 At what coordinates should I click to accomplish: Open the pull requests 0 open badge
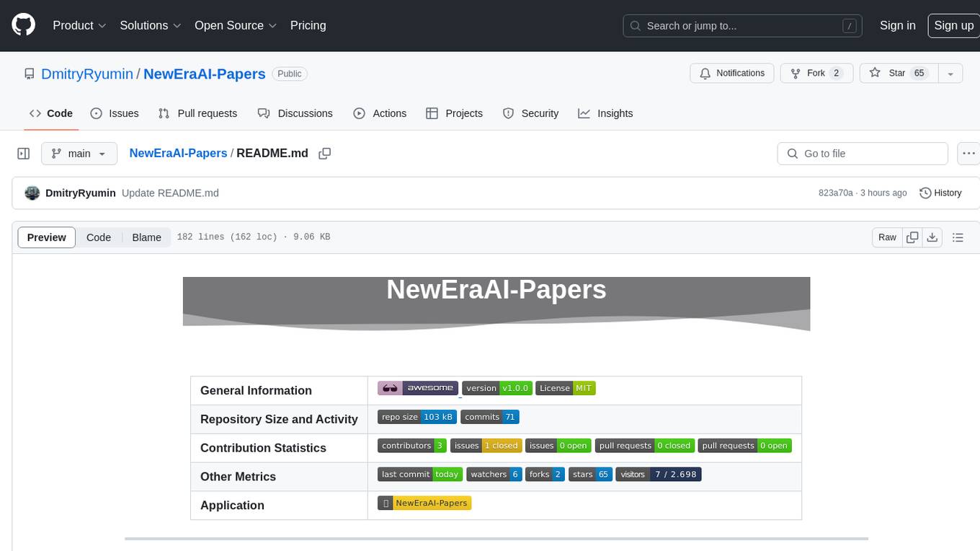tap(745, 446)
